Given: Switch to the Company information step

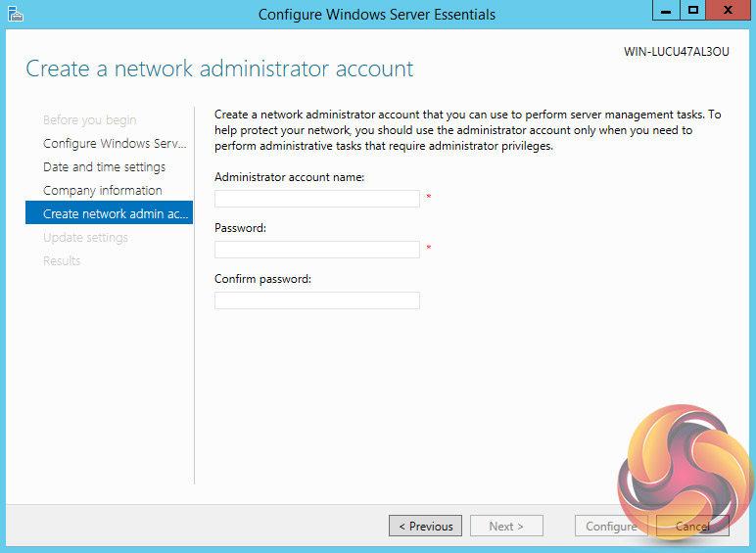Looking at the screenshot, I should coord(103,191).
